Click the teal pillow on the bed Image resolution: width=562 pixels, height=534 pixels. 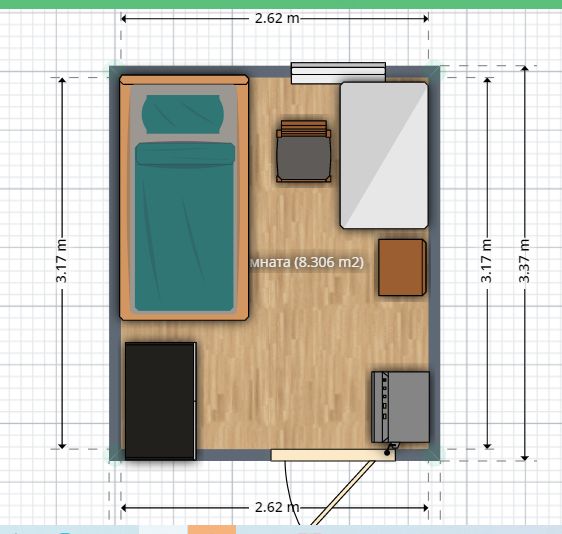click(183, 114)
